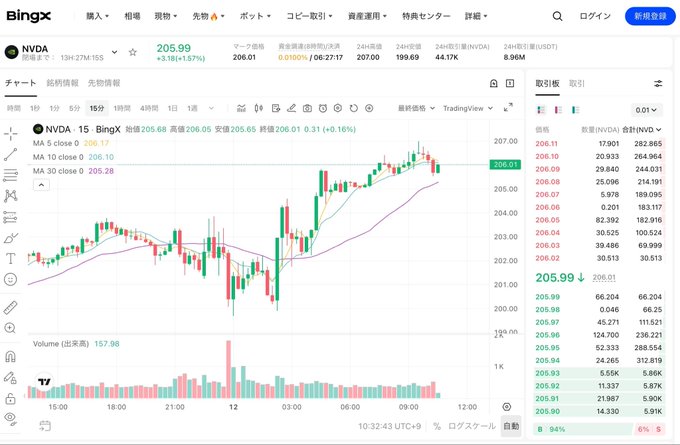
Task: Open the indicators chart icon
Action: coord(242,108)
